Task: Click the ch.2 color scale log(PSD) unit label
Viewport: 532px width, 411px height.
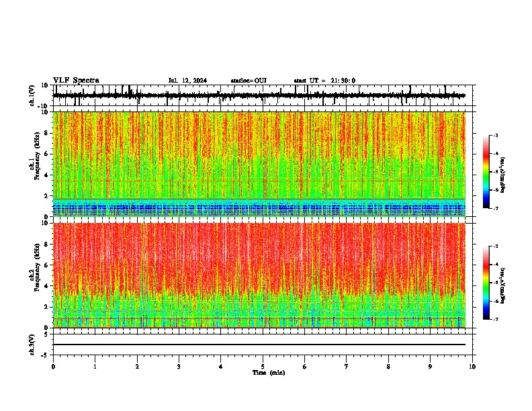Action: 503,285
